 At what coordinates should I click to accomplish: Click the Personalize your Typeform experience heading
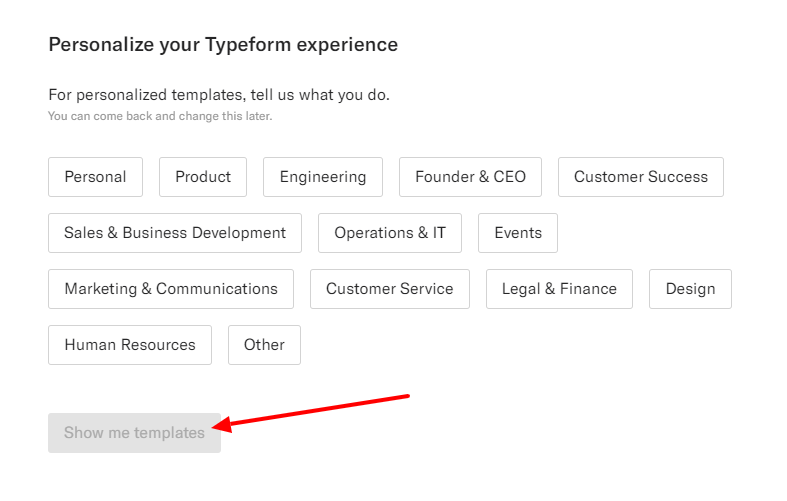pos(223,45)
